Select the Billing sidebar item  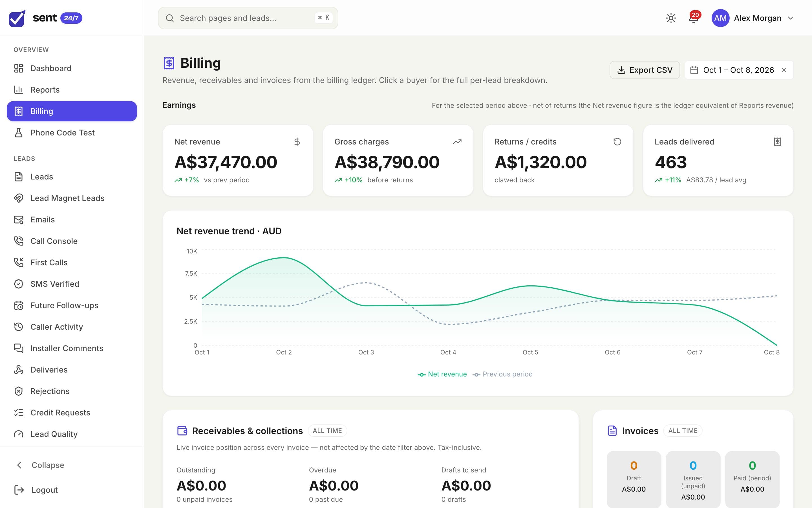coord(72,111)
